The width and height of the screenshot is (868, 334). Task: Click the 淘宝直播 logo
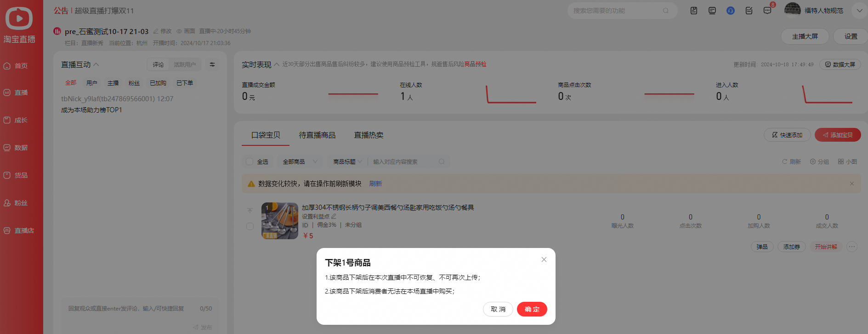pos(19,25)
